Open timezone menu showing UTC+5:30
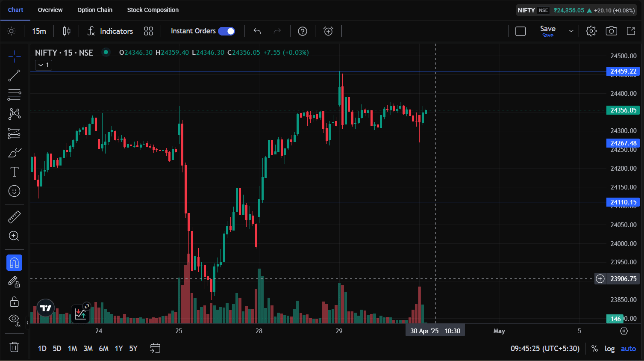The height and width of the screenshot is (361, 644). [x=545, y=349]
